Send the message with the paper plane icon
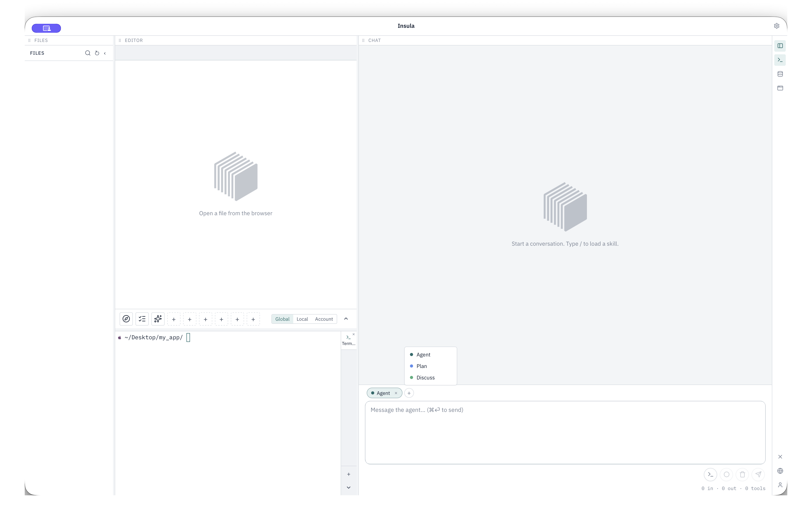 point(758,474)
